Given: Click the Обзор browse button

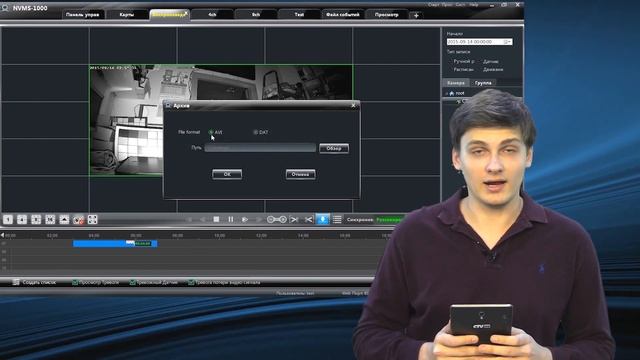Looking at the screenshot, I should coord(334,148).
